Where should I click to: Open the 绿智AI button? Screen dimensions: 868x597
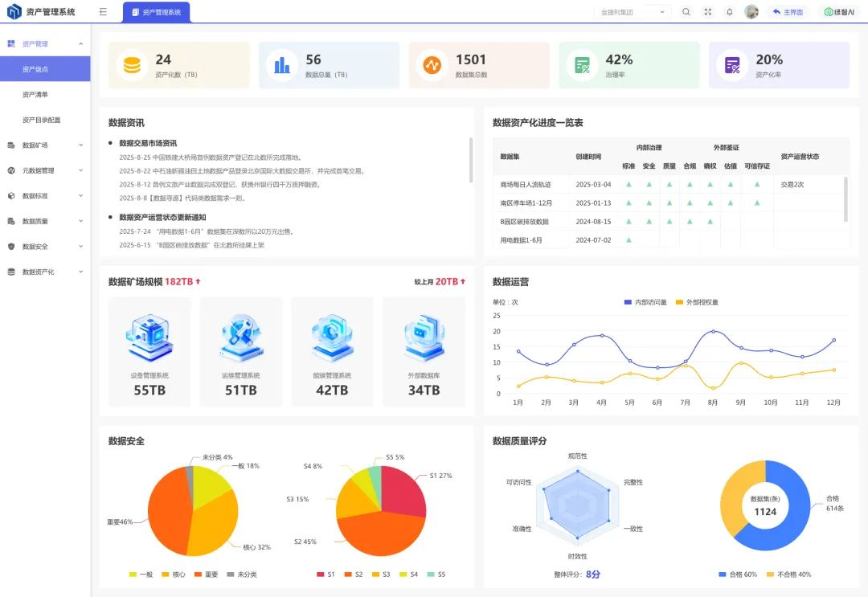coord(839,11)
